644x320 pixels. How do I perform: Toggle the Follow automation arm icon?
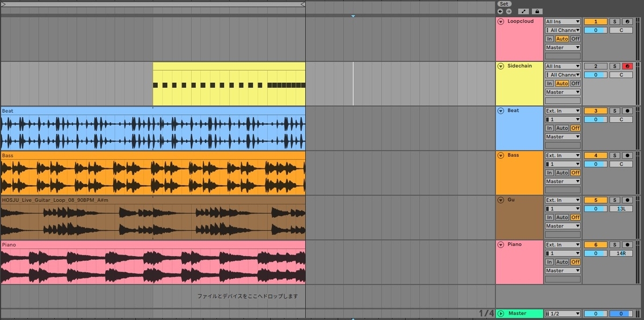[x=523, y=11]
